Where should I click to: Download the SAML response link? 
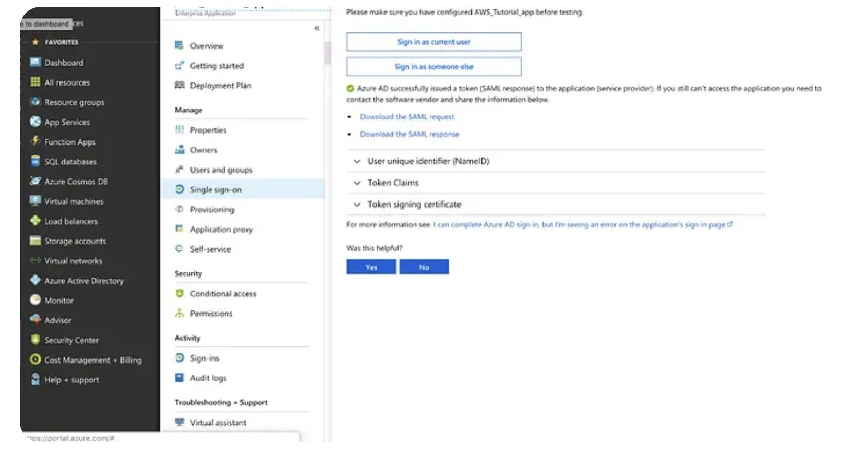pyautogui.click(x=409, y=134)
